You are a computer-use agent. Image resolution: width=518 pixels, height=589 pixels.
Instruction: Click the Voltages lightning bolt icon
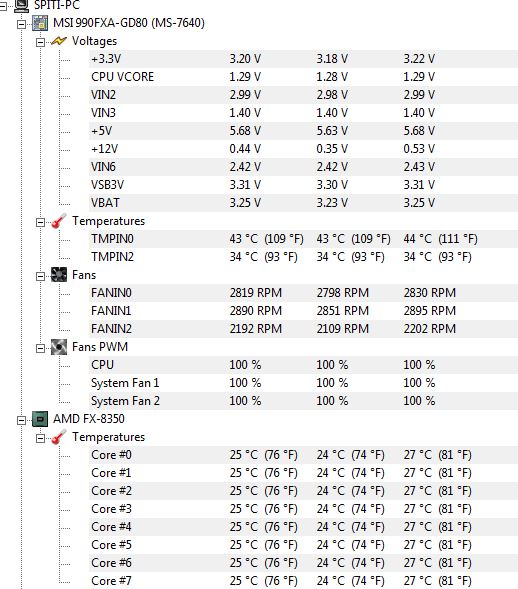[x=59, y=41]
